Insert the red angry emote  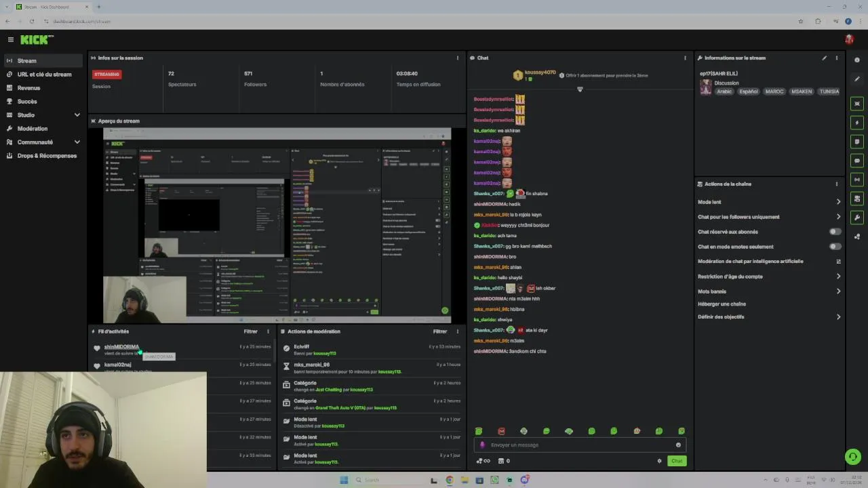(501, 431)
